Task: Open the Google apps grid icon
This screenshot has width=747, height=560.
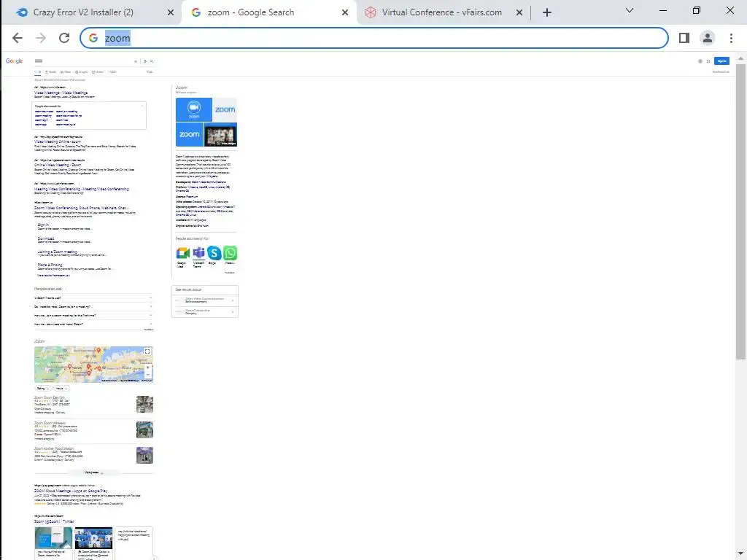Action: point(708,61)
